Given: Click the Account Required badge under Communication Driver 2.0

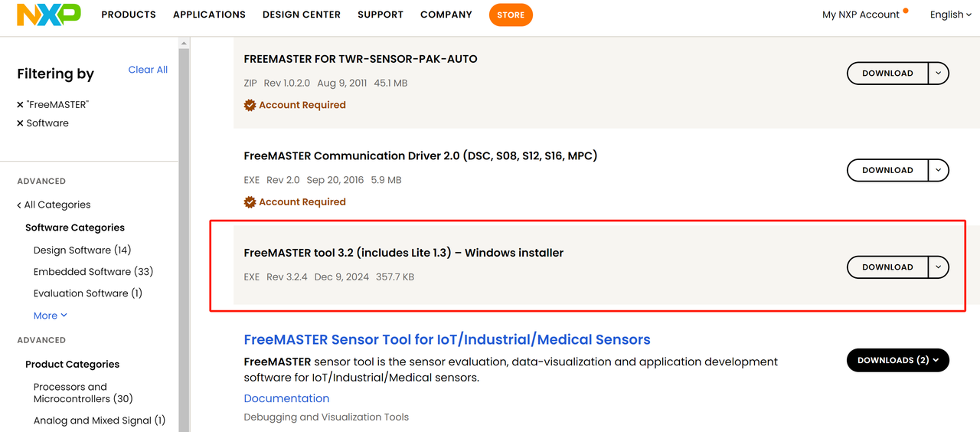Looking at the screenshot, I should 295,202.
